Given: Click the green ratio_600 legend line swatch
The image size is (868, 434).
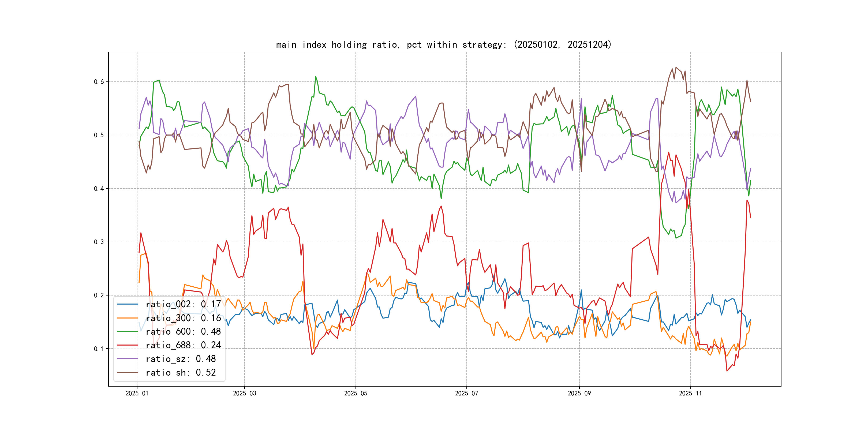Looking at the screenshot, I should [x=127, y=332].
